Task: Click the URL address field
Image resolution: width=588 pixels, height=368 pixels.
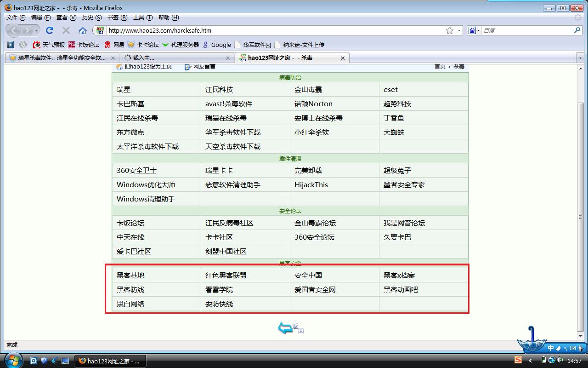Action: (x=276, y=30)
